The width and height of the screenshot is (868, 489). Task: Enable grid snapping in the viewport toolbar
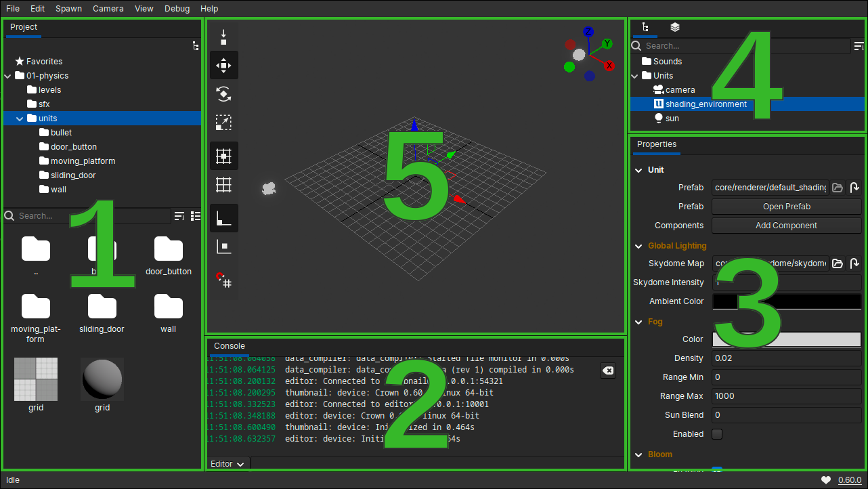click(223, 156)
